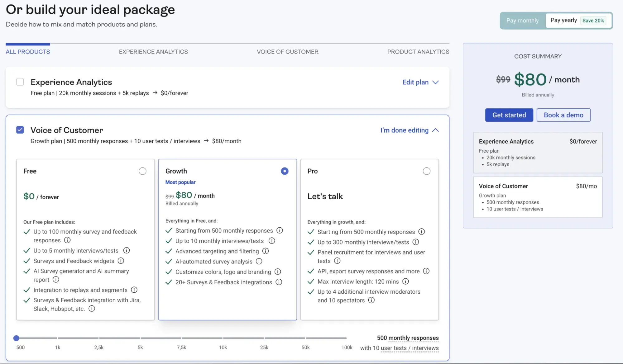Click the Book a demo button

pyautogui.click(x=563, y=115)
